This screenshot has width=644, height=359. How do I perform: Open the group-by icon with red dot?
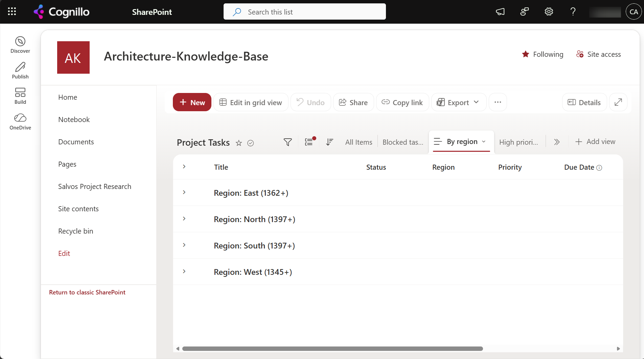[309, 142]
